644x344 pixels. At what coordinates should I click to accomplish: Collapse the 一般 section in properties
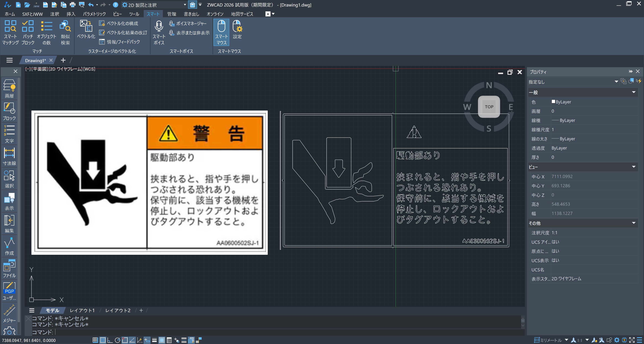(634, 92)
